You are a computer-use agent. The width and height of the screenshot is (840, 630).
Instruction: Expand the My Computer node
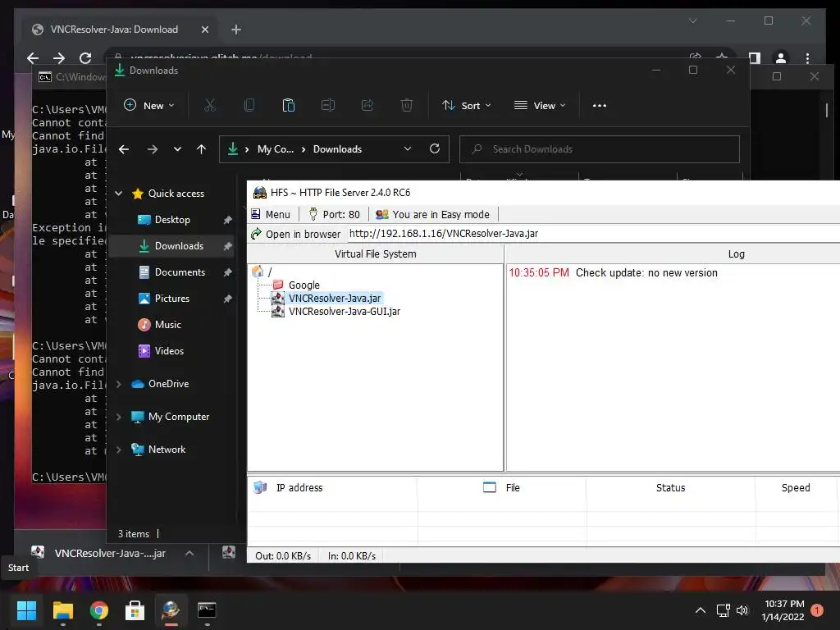[118, 416]
